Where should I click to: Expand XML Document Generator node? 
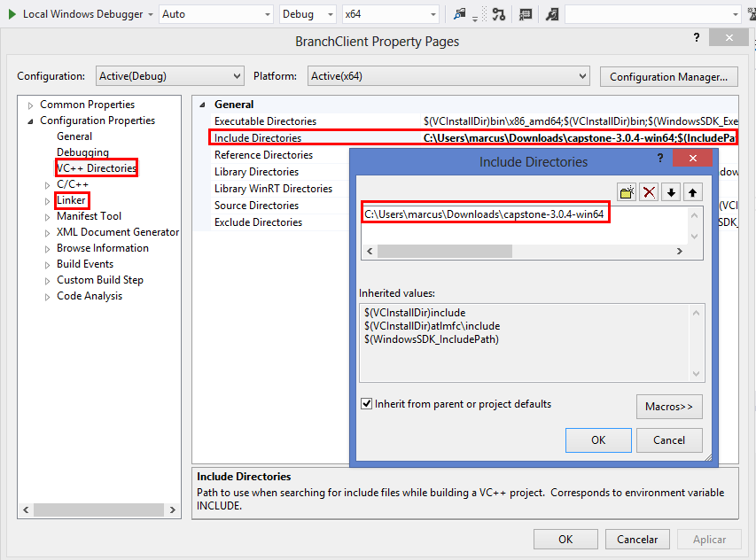click(47, 233)
